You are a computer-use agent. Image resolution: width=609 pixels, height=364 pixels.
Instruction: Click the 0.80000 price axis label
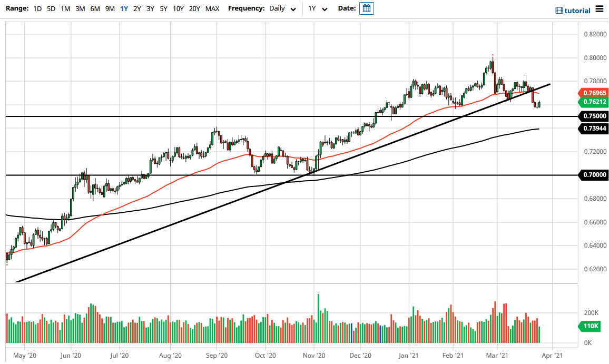pos(595,58)
